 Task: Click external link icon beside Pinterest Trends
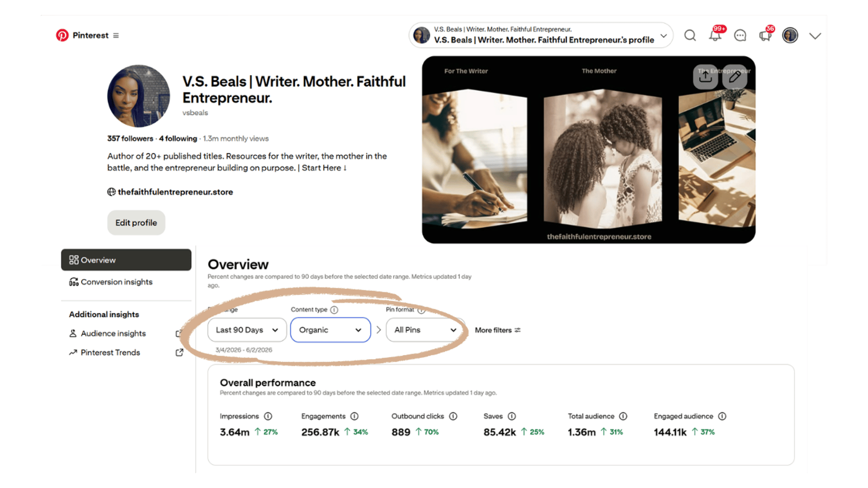(179, 352)
